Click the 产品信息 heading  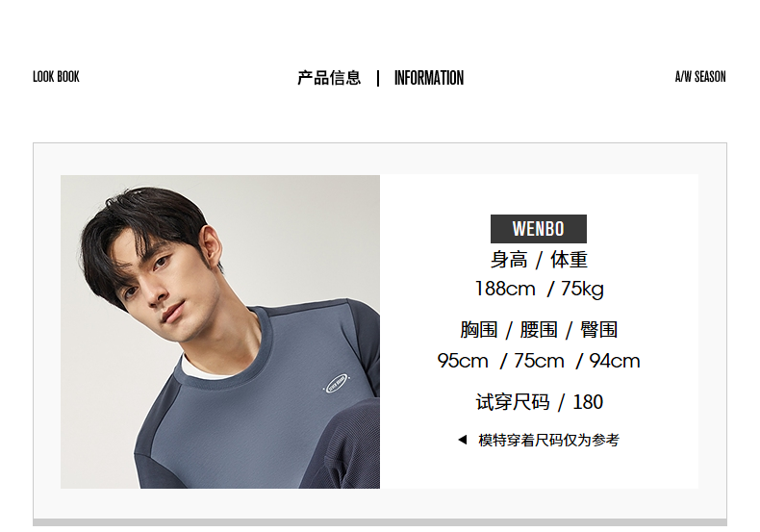pyautogui.click(x=329, y=78)
